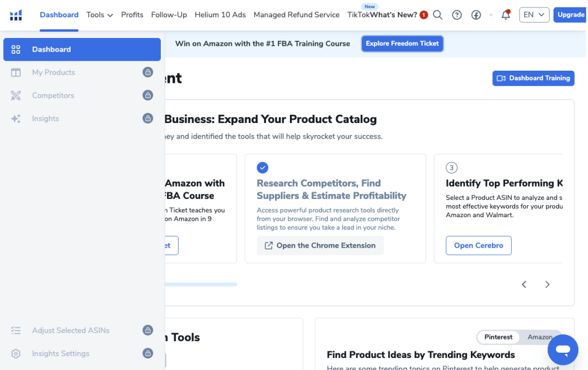Image resolution: width=588 pixels, height=370 pixels.
Task: Click the Competitors crossed swords icon
Action: click(x=16, y=96)
